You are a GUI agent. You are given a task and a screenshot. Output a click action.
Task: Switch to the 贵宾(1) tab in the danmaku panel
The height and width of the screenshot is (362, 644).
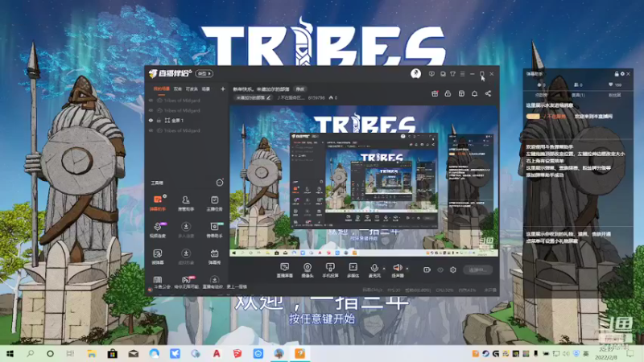pos(578,95)
